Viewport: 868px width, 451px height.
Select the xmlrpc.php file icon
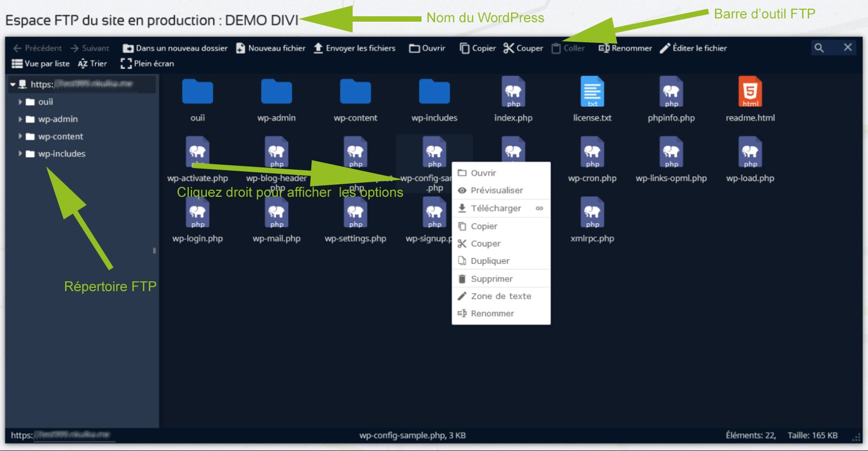point(592,212)
